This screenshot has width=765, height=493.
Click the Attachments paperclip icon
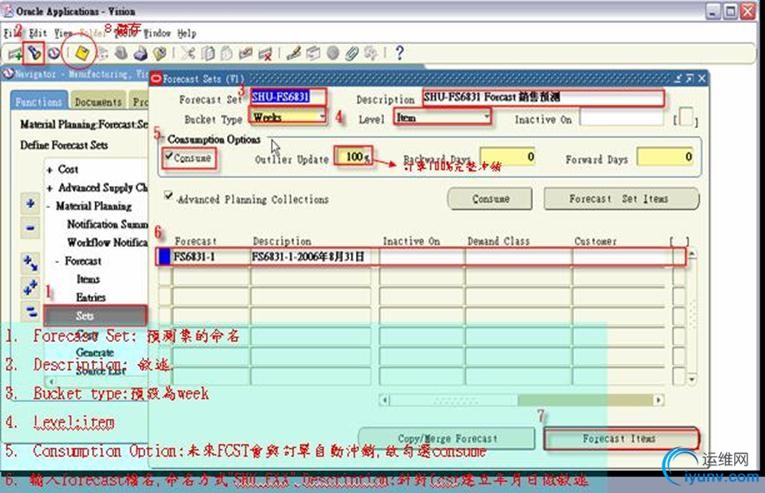(x=352, y=53)
